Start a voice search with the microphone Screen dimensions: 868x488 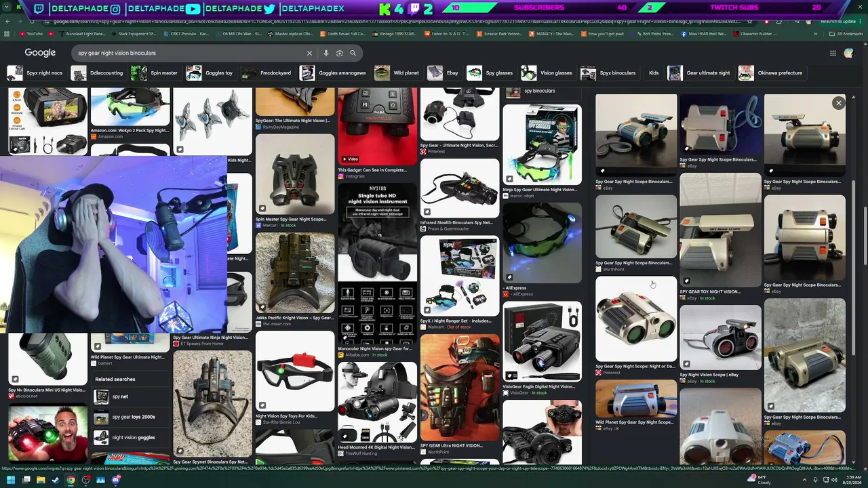coord(325,53)
